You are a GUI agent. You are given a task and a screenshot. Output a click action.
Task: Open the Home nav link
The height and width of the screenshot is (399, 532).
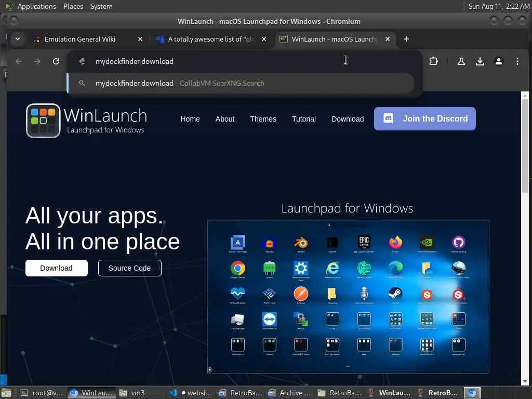(190, 119)
